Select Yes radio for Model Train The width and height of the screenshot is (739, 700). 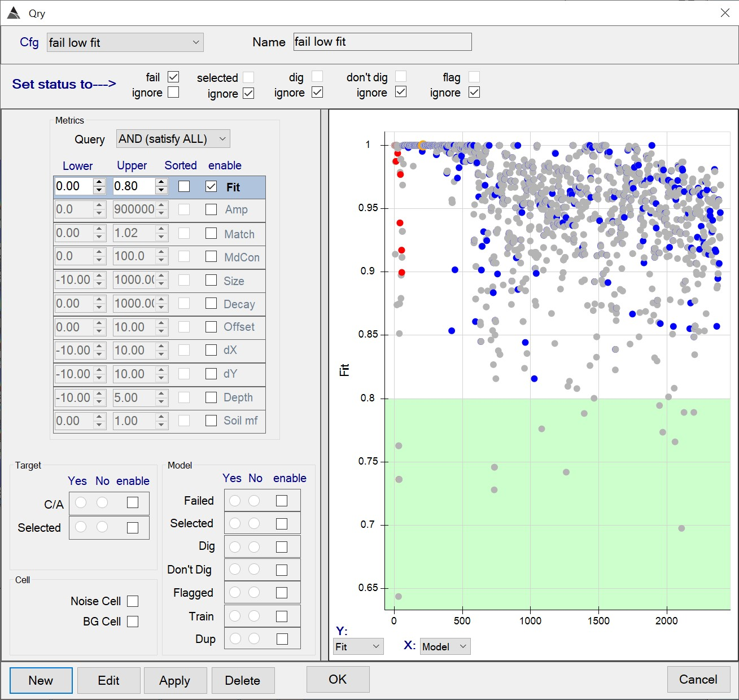(235, 616)
